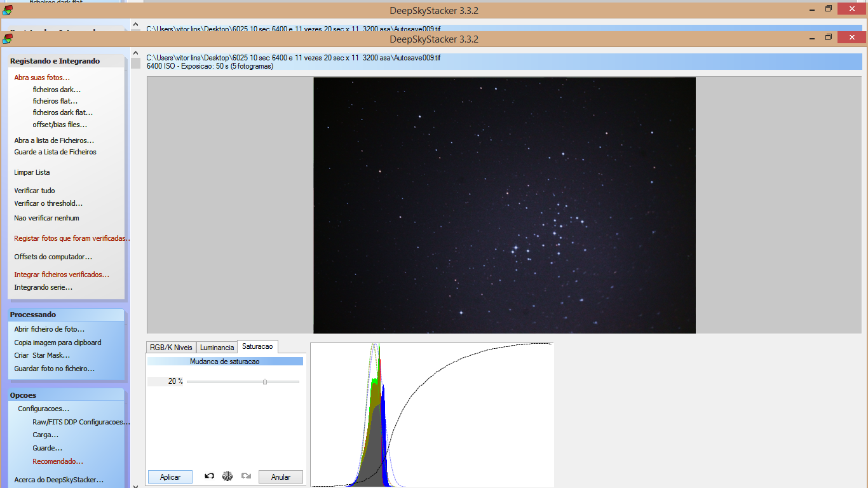Click the saturation slider handle
The width and height of the screenshot is (868, 488).
coord(265,382)
